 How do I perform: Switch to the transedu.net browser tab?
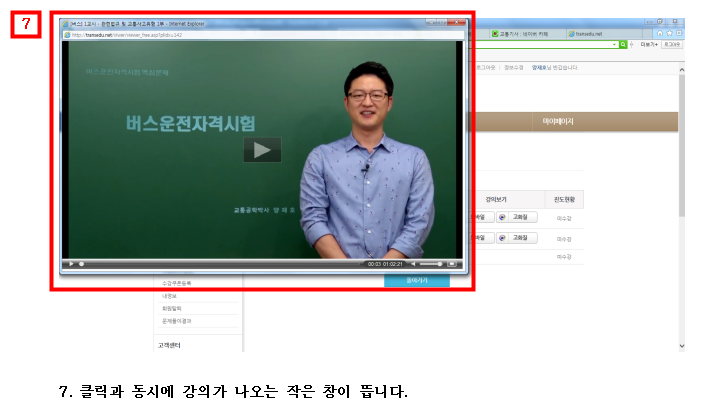pos(602,34)
